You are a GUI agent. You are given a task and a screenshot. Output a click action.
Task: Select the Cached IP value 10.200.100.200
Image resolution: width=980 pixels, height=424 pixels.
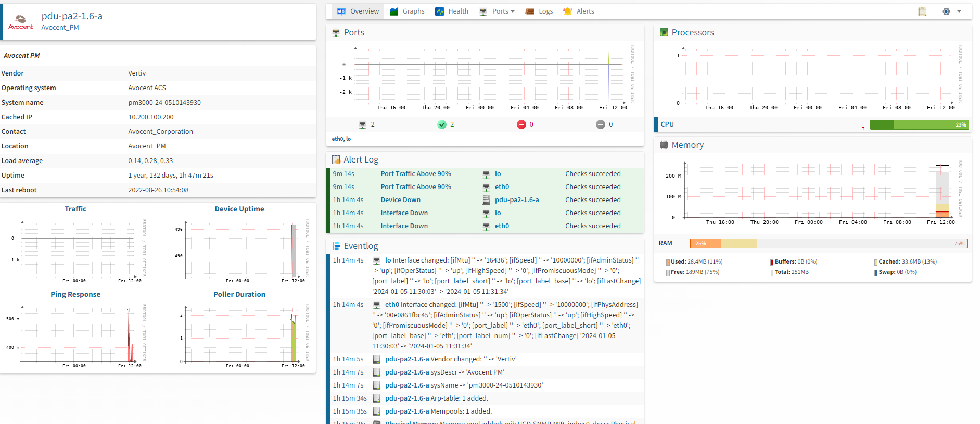point(151,117)
